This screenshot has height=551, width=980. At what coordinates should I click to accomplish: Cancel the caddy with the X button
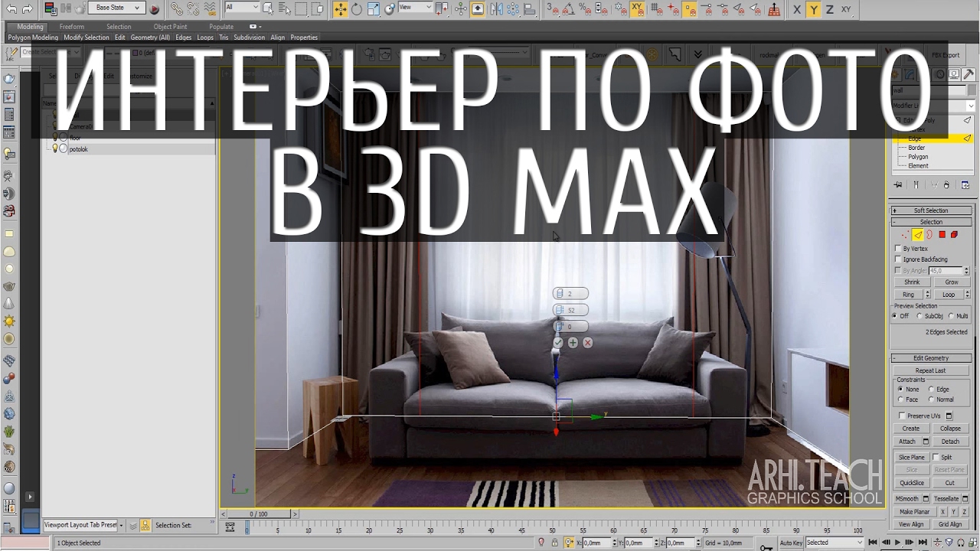coord(587,343)
